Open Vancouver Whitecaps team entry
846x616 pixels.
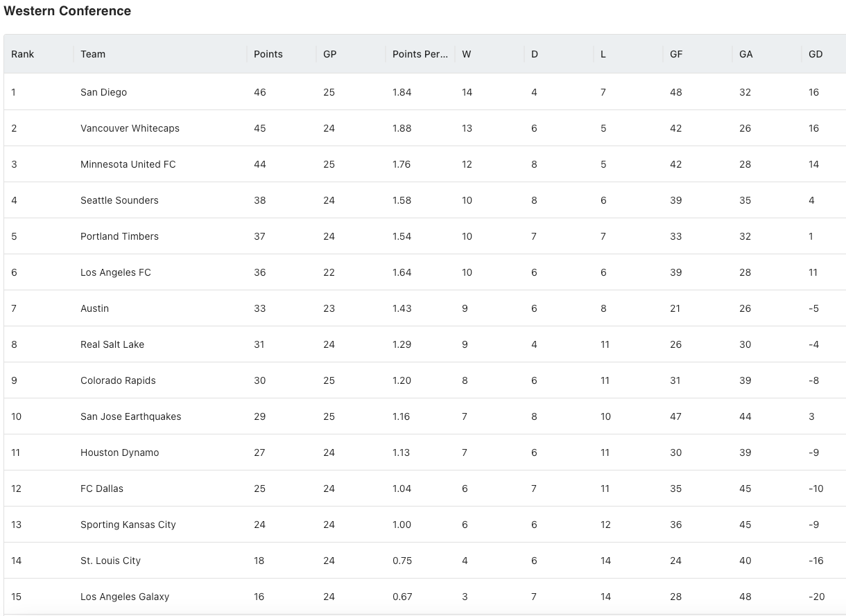pyautogui.click(x=130, y=128)
